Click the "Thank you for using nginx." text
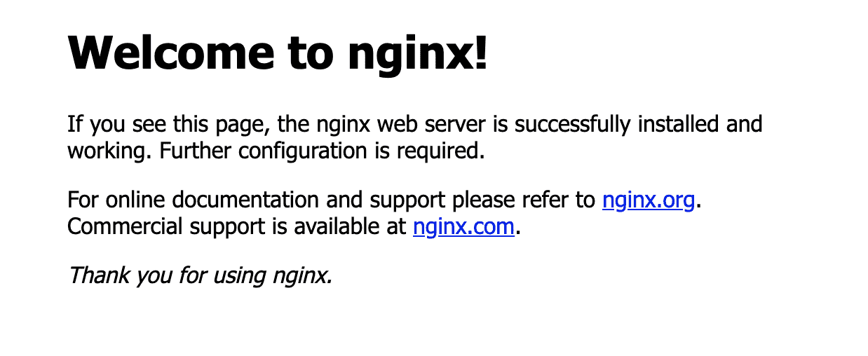 click(200, 275)
